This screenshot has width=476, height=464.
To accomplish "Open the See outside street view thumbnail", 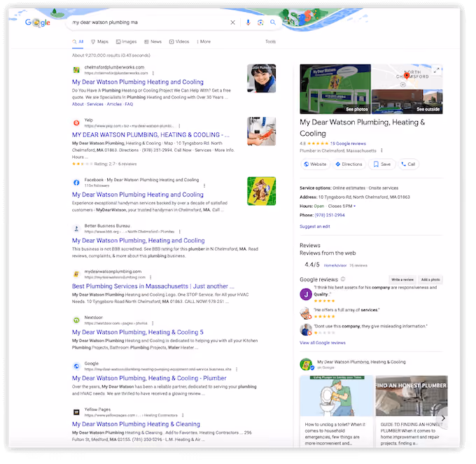I will (407, 101).
